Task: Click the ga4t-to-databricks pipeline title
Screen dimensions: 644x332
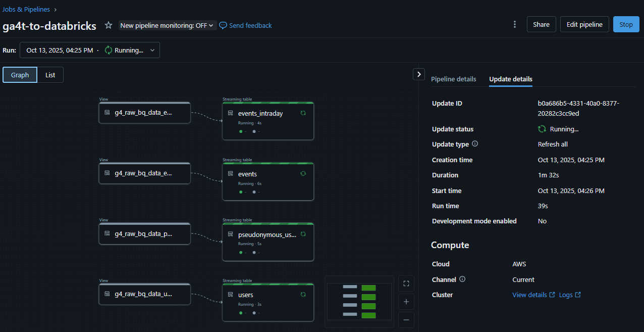Action: coord(49,26)
